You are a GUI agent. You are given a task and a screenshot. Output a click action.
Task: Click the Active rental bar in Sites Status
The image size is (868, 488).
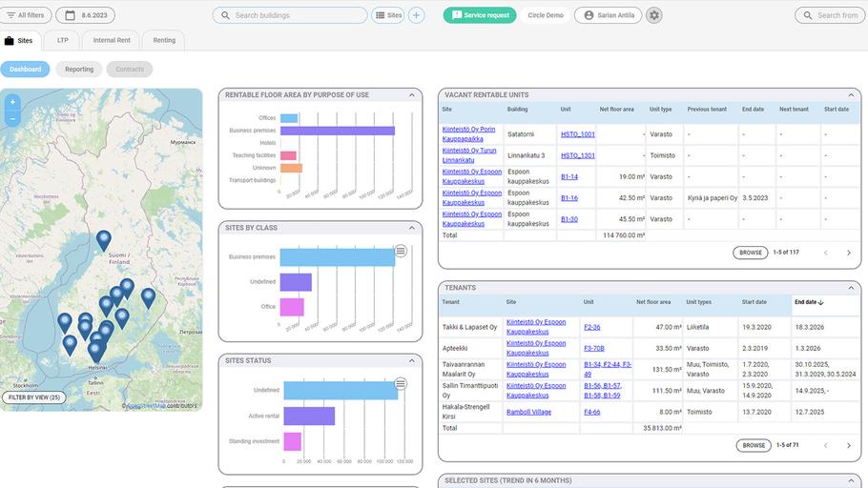coord(309,417)
